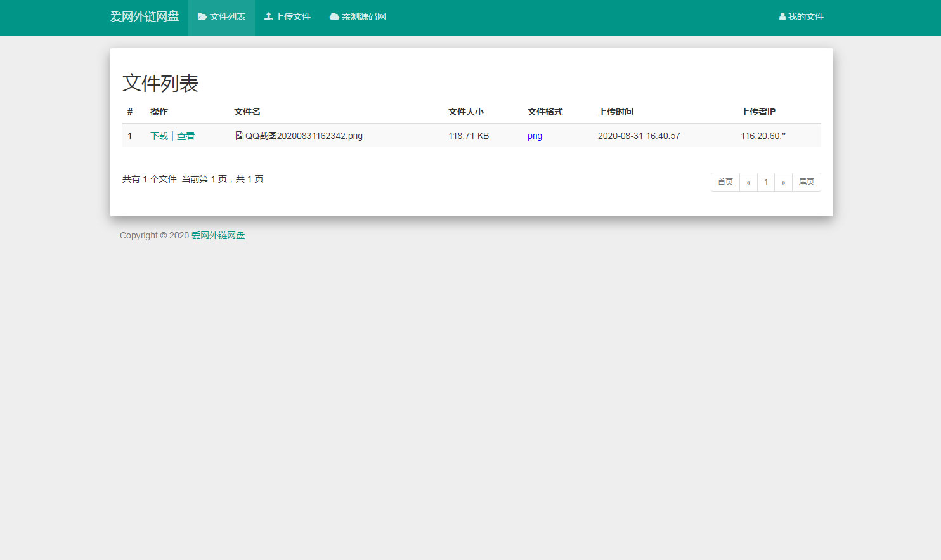Open 我的文件 at the top right
Image resolution: width=941 pixels, height=560 pixels.
[x=804, y=16]
